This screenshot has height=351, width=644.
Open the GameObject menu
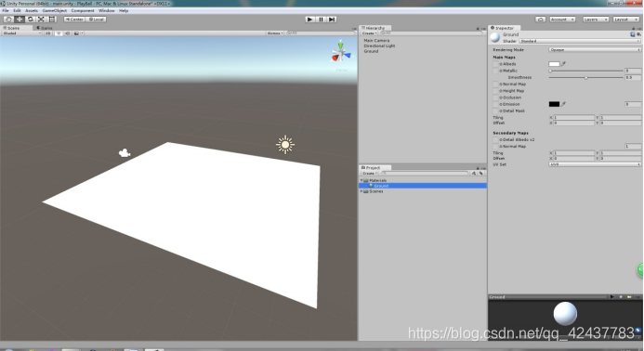(55, 10)
